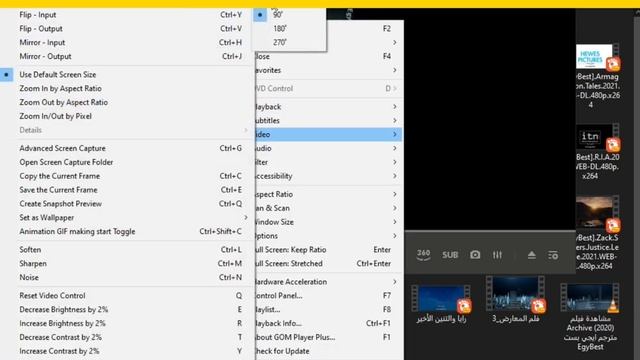The image size is (640, 360).
Task: Open Advanced Screen Capture
Action: coord(126,148)
